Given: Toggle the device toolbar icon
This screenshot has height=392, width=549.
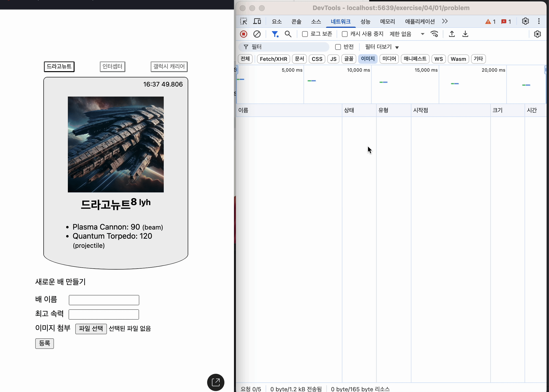Looking at the screenshot, I should click(257, 21).
